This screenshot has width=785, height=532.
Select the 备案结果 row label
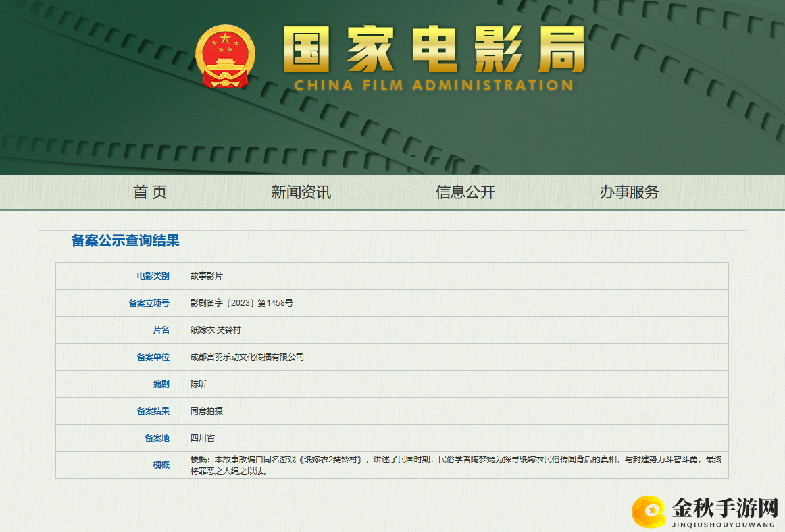[153, 411]
